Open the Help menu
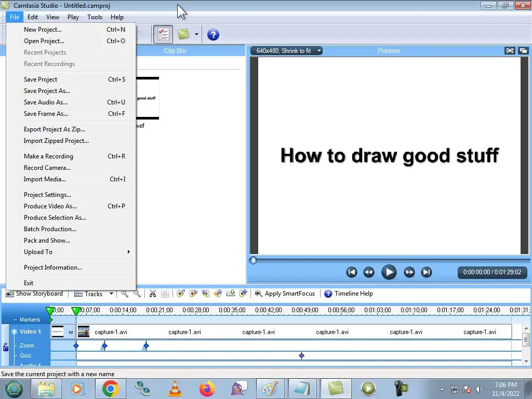 coord(117,17)
